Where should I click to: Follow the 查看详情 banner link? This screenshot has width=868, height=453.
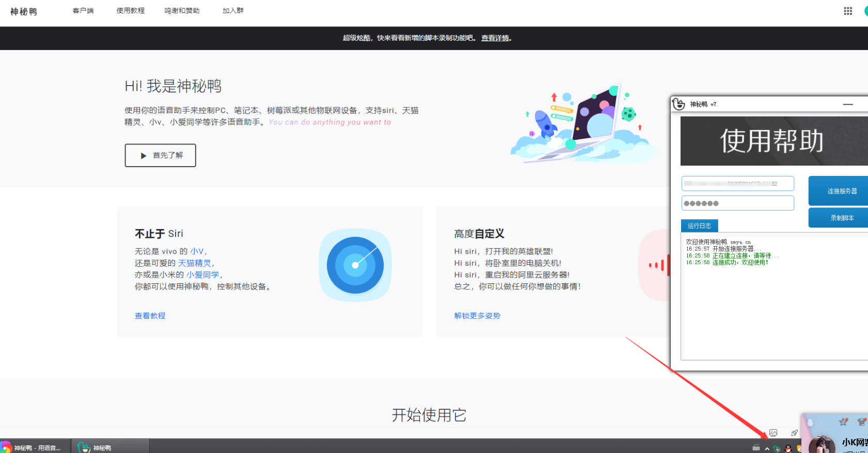(496, 38)
